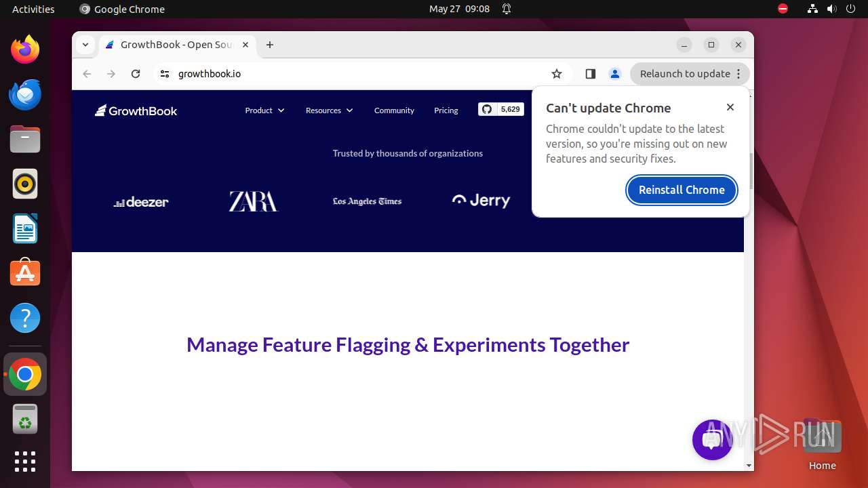Click the ZARA logo
The width and height of the screenshot is (868, 488).
254,201
